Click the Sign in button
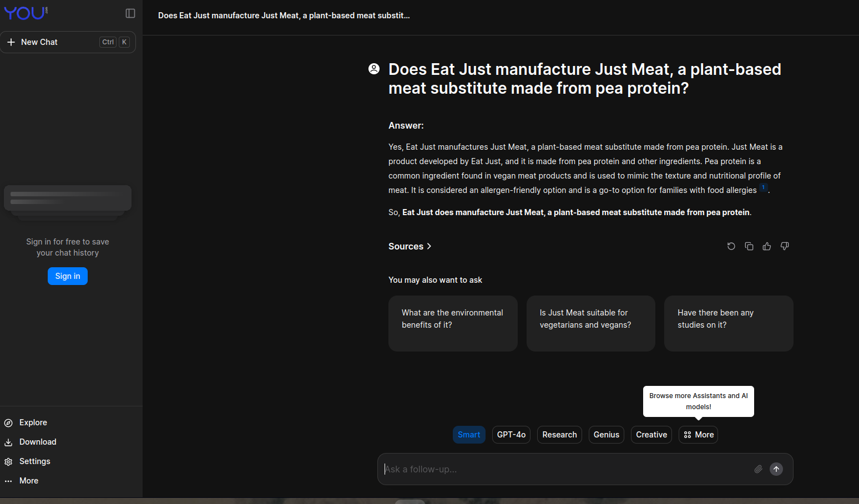 (x=68, y=276)
